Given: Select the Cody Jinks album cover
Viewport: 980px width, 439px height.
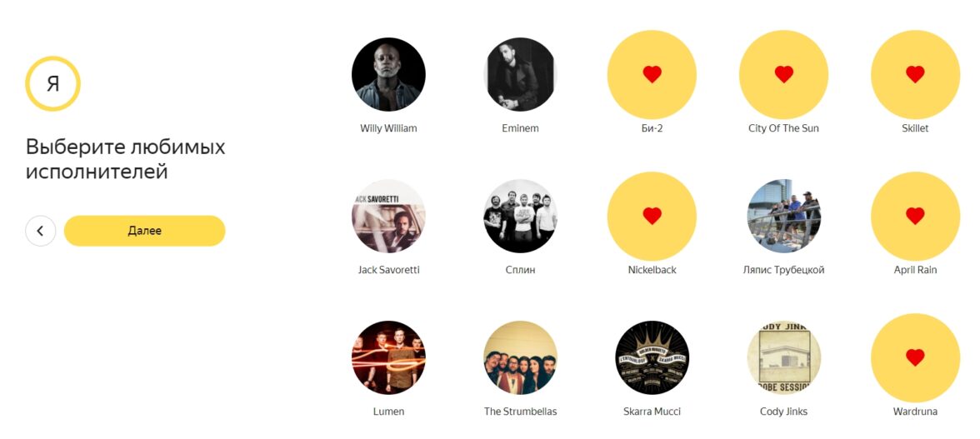Looking at the screenshot, I should click(783, 358).
